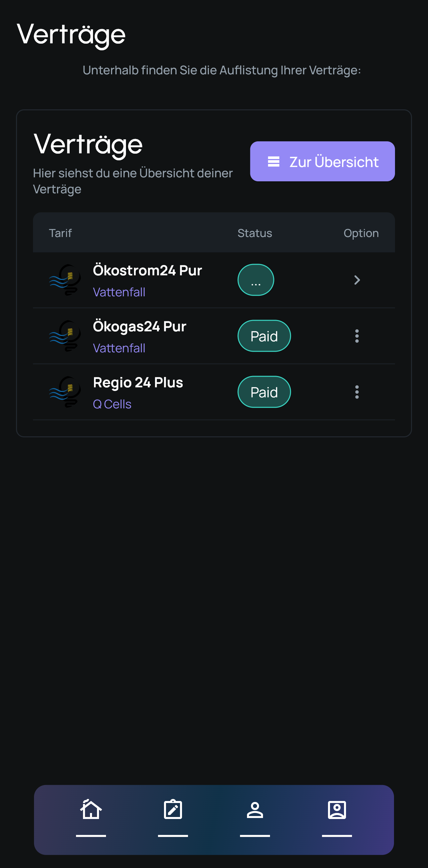The height and width of the screenshot is (868, 428).
Task: Open the Q Cells provider link
Action: click(x=112, y=404)
